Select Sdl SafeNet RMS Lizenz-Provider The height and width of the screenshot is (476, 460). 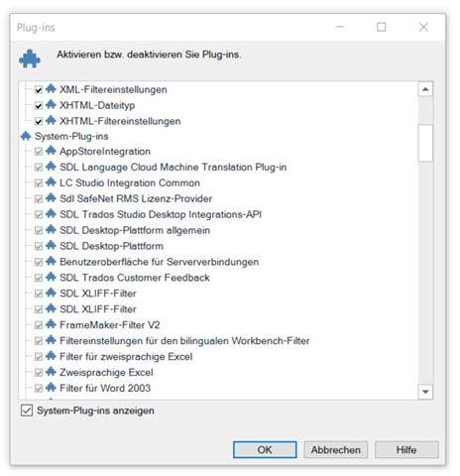pyautogui.click(x=136, y=198)
